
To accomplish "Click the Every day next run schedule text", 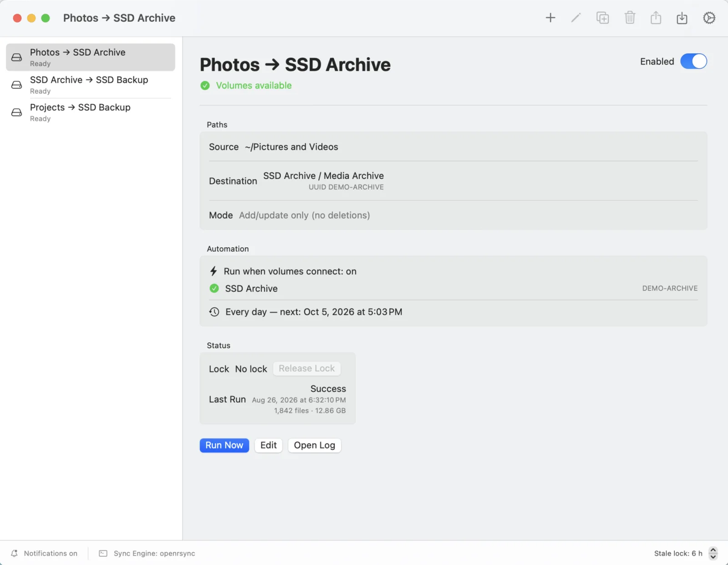I will pos(314,312).
